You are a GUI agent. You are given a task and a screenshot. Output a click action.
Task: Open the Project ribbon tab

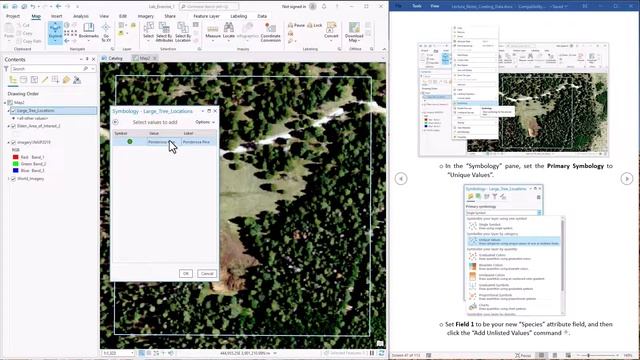[x=13, y=16]
